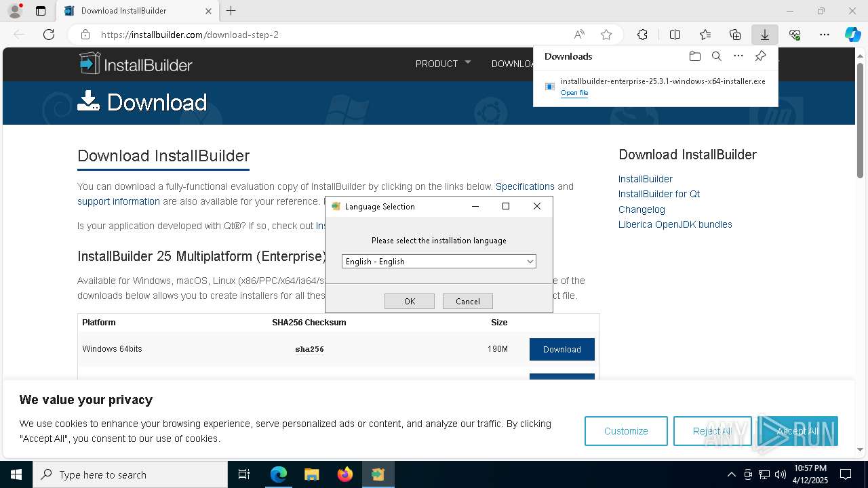View site information lock icon
The width and height of the screenshot is (868, 488).
coord(85,35)
